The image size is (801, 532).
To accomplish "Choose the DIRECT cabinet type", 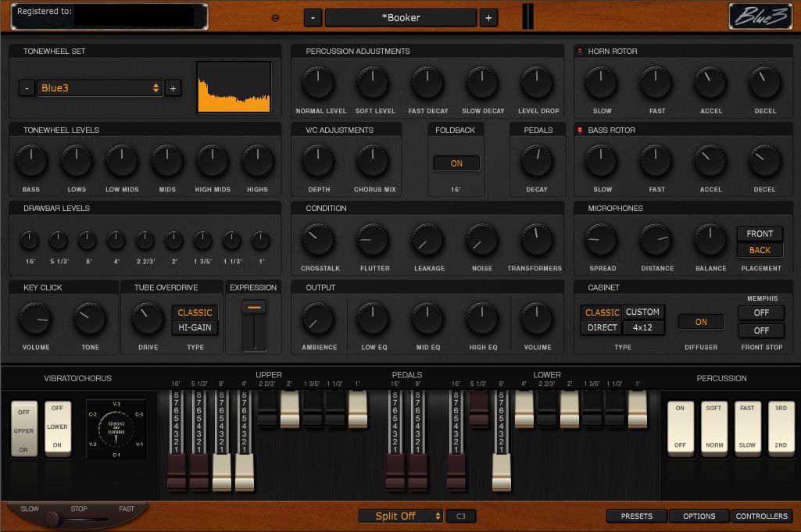I will 602,327.
